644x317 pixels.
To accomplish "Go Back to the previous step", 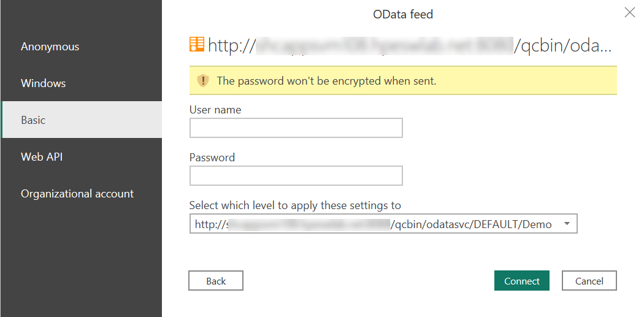I will click(216, 281).
